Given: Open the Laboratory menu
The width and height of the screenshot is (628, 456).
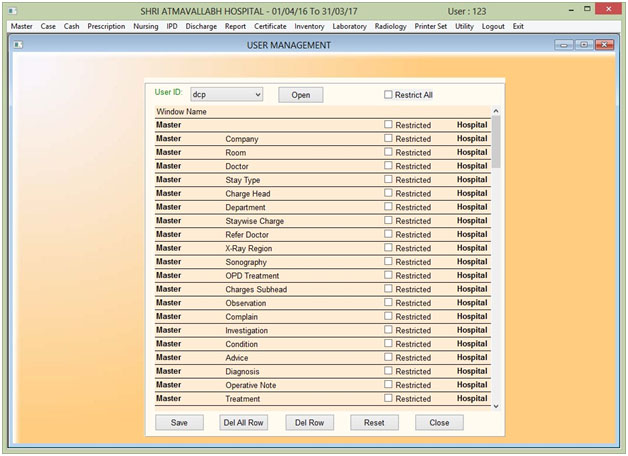Looking at the screenshot, I should pos(349,26).
